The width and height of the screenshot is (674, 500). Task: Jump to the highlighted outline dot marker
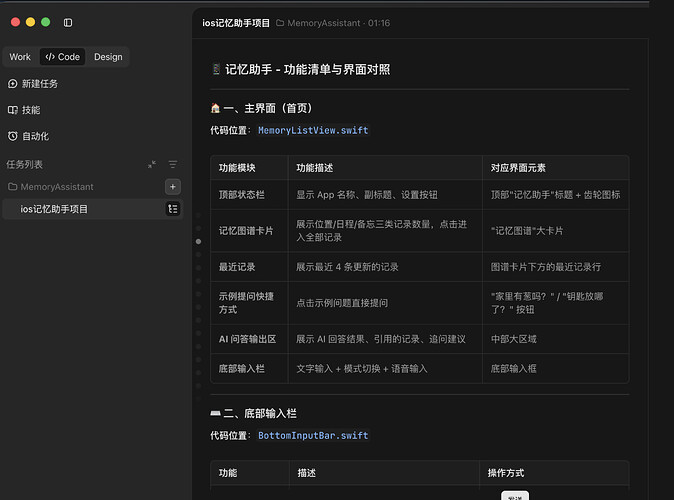point(198,242)
